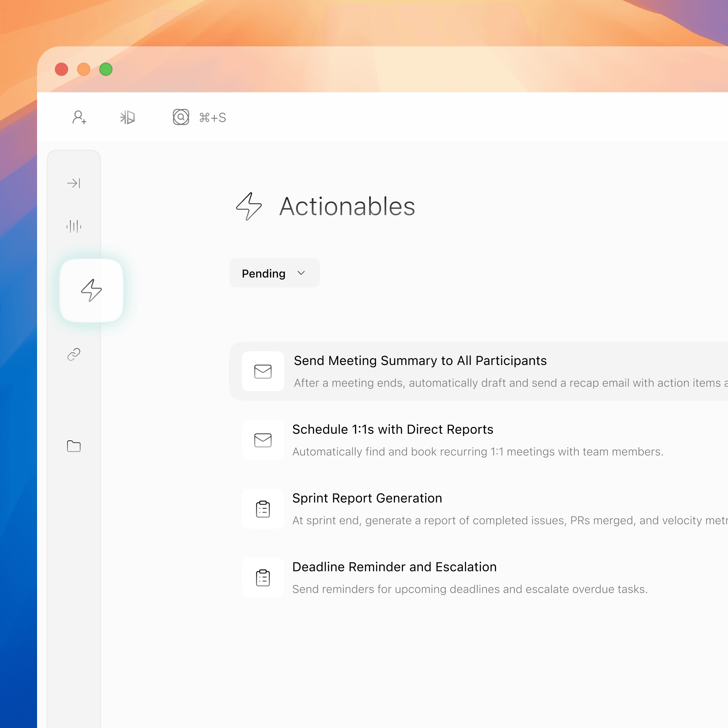
Task: Click clipboard icon of Deadline Reminder item
Action: (263, 578)
